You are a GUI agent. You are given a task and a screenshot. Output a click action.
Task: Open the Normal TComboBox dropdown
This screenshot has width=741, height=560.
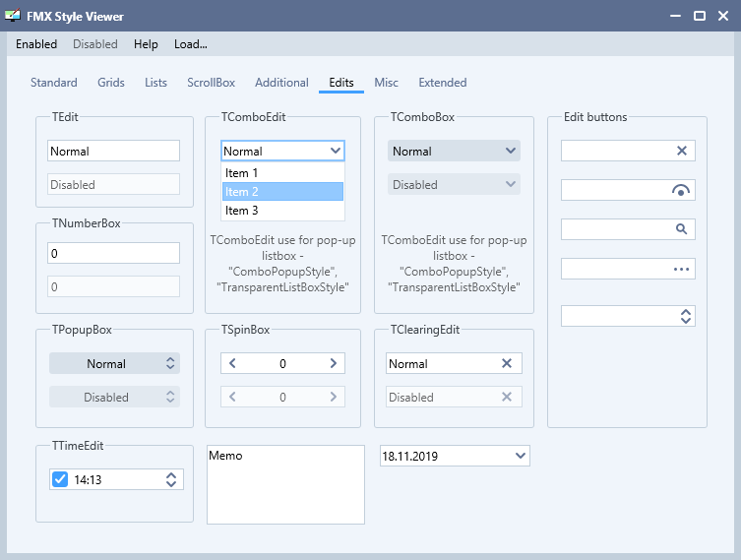click(454, 151)
